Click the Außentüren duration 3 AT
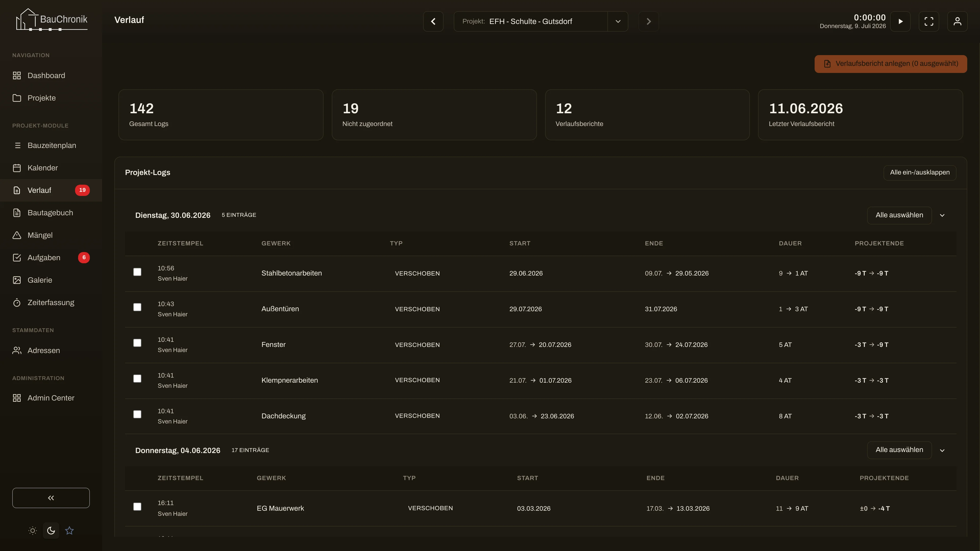980x551 pixels. 801,309
